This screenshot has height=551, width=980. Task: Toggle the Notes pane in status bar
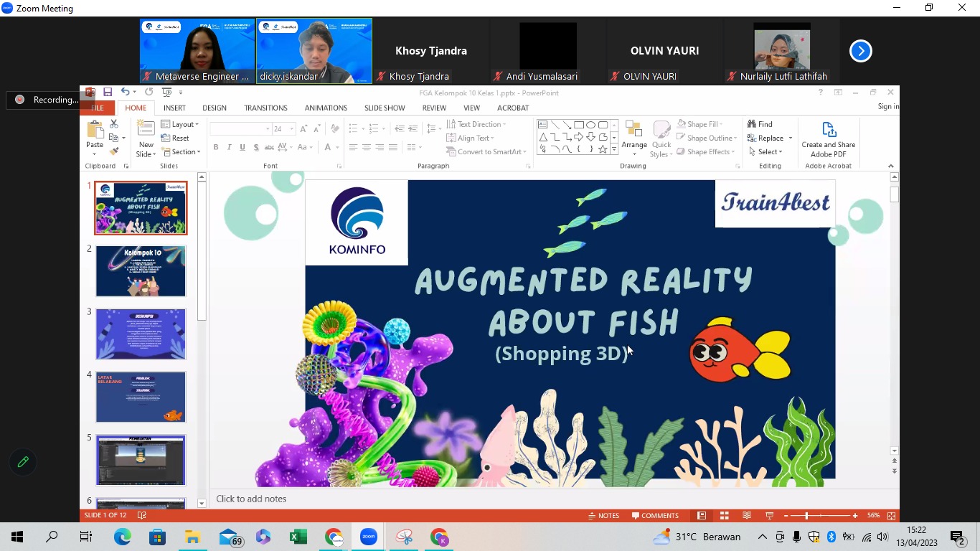tap(603, 515)
